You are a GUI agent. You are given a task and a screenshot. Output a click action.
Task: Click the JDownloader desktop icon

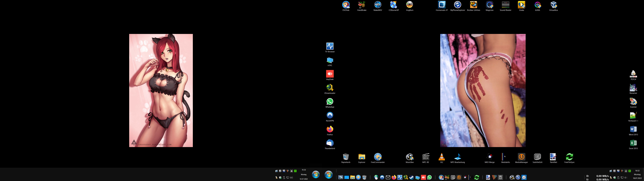click(330, 89)
